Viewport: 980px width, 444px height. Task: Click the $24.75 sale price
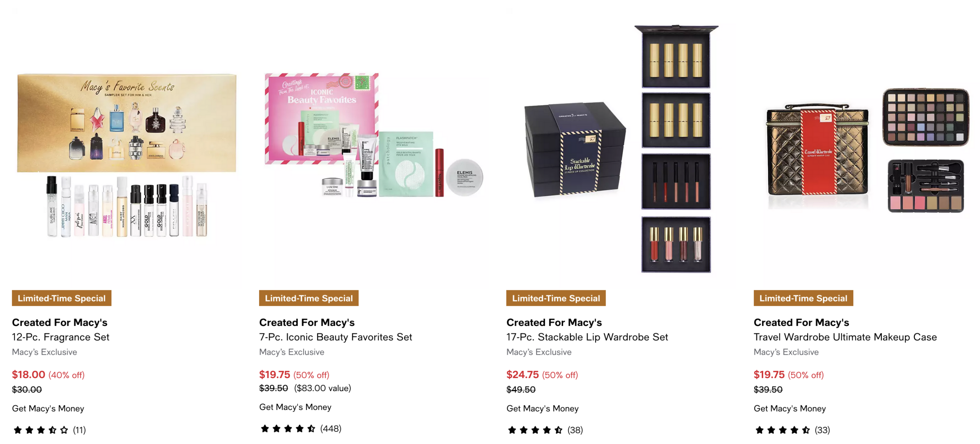[522, 374]
